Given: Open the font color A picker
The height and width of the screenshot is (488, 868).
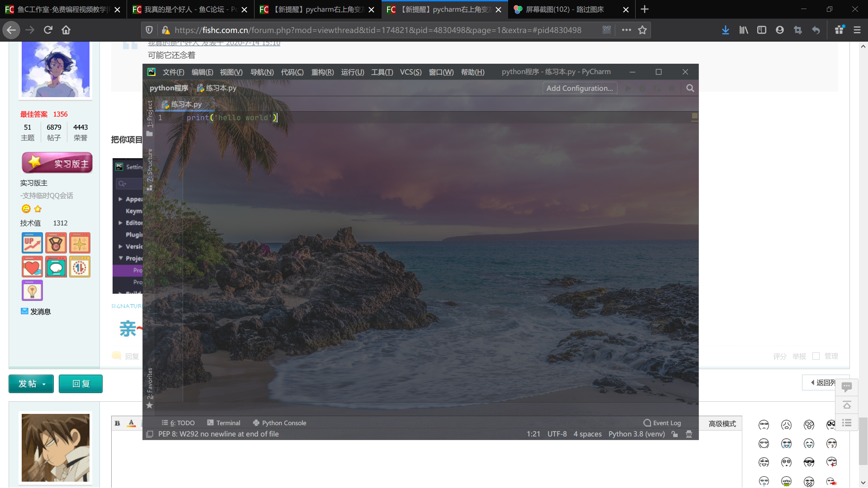Looking at the screenshot, I should [x=132, y=423].
